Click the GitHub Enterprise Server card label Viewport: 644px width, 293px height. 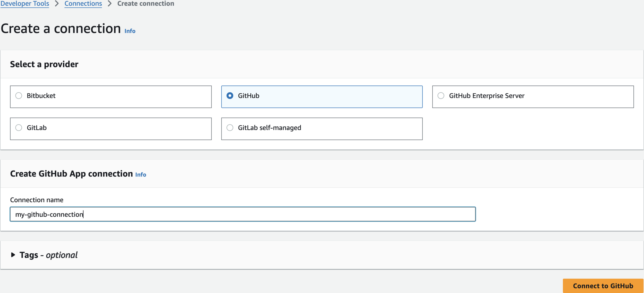[x=486, y=96]
